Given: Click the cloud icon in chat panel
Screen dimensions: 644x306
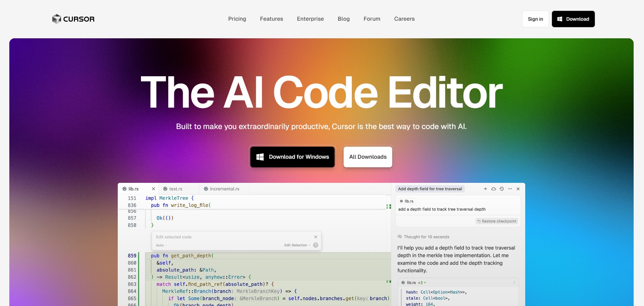Looking at the screenshot, I should 494,189.
